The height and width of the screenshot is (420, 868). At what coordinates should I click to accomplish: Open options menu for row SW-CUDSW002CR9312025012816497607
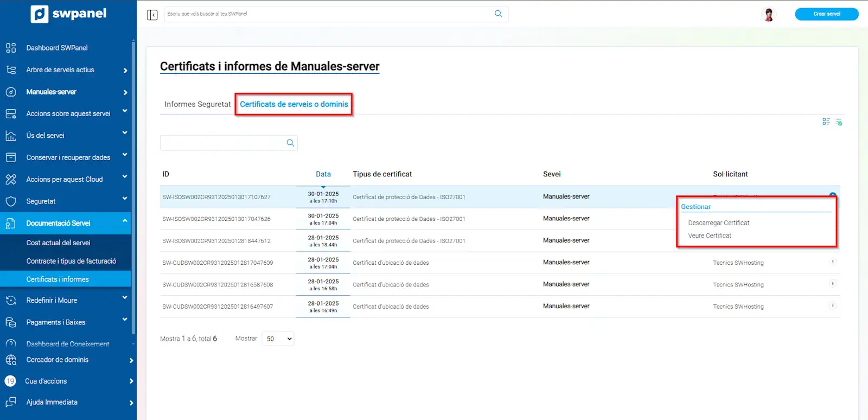[x=833, y=306]
